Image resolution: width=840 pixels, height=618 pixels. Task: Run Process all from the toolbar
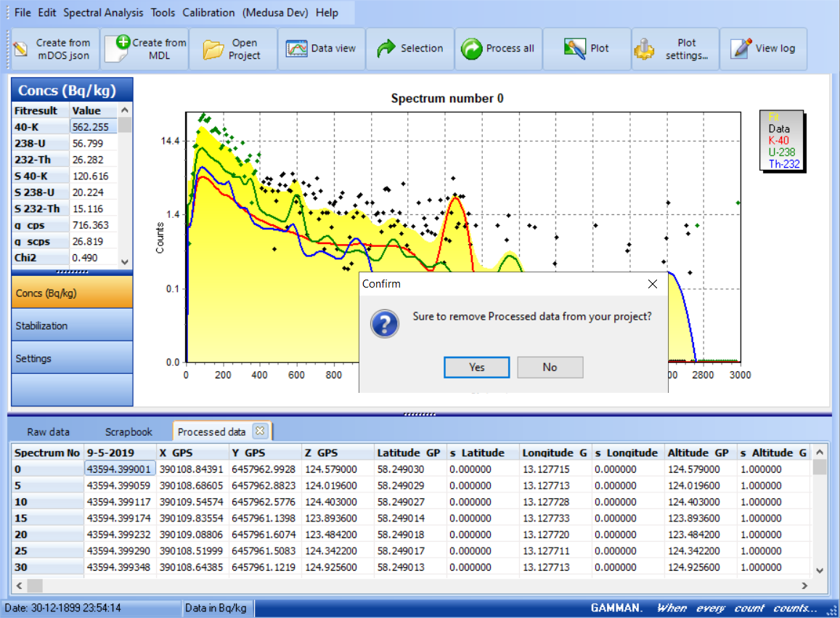pyautogui.click(x=472, y=49)
